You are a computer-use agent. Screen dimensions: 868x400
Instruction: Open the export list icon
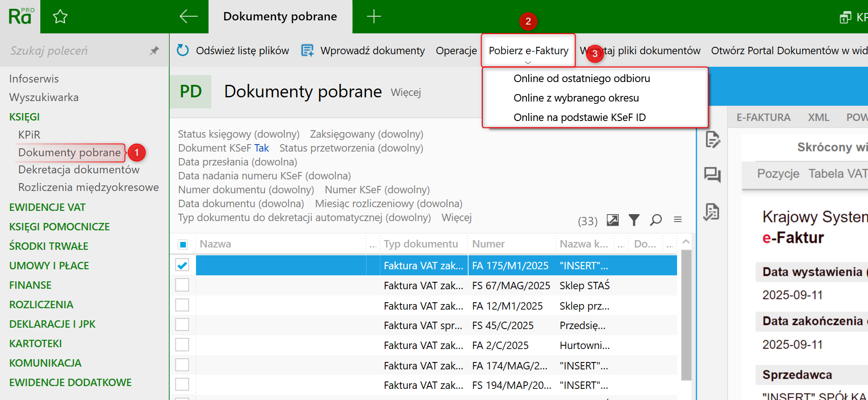pos(613,220)
